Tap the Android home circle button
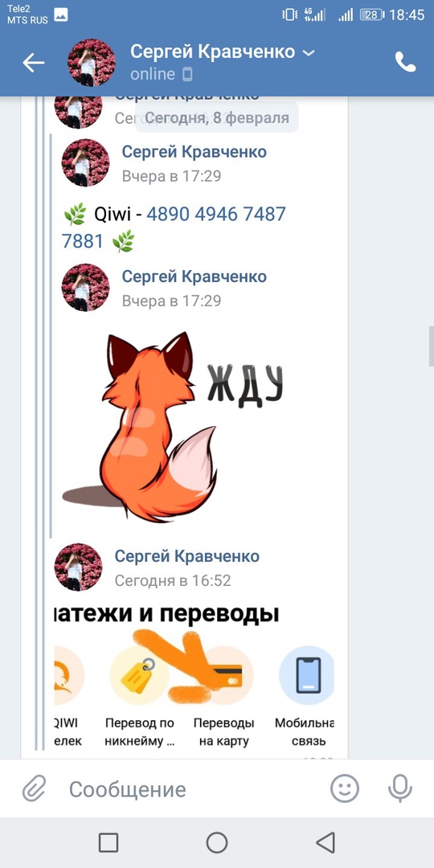 point(217,842)
